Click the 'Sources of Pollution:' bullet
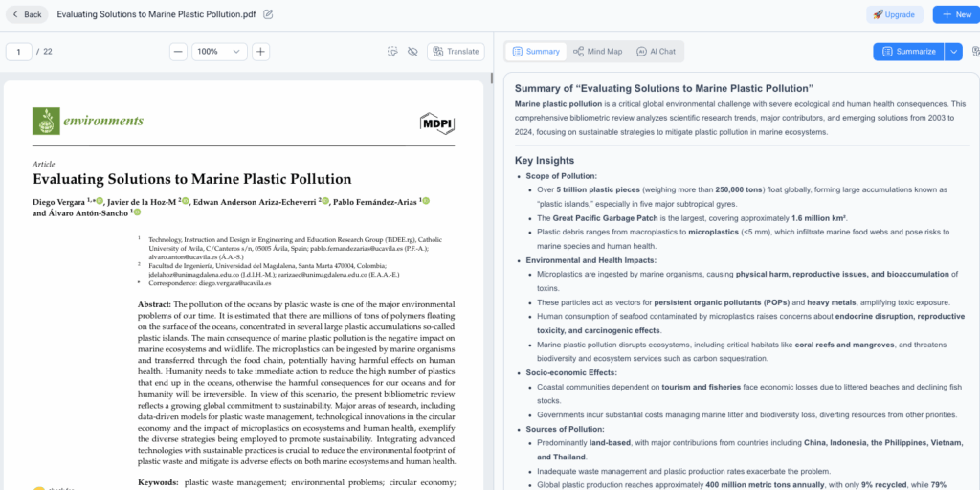This screenshot has width=980, height=490. (x=565, y=429)
